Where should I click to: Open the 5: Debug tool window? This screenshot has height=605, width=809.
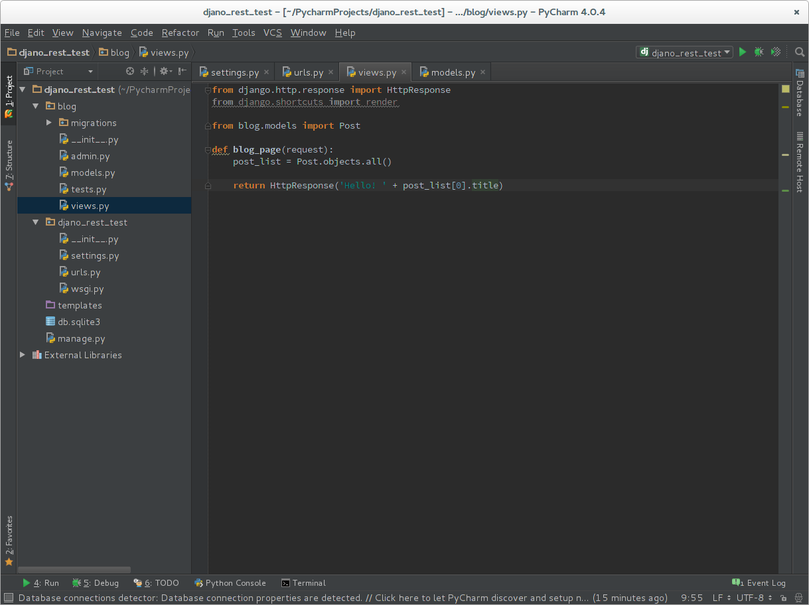click(x=95, y=583)
